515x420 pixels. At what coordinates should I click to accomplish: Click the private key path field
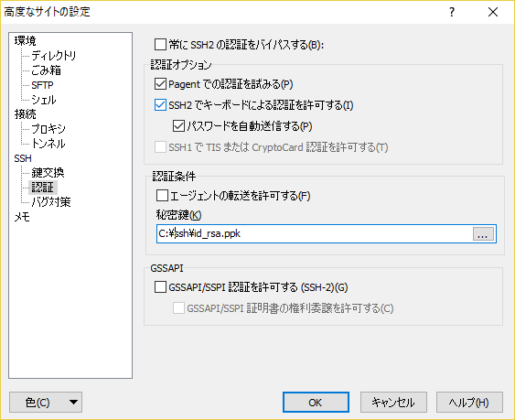coord(315,234)
